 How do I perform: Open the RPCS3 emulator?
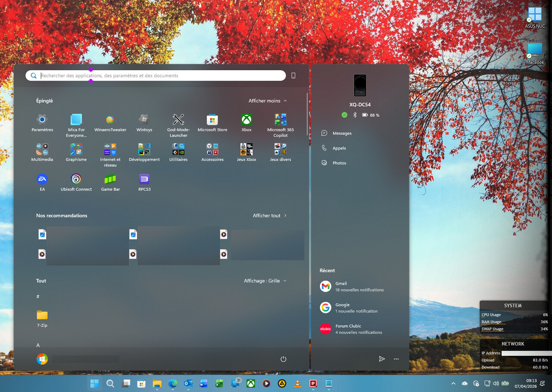click(144, 179)
